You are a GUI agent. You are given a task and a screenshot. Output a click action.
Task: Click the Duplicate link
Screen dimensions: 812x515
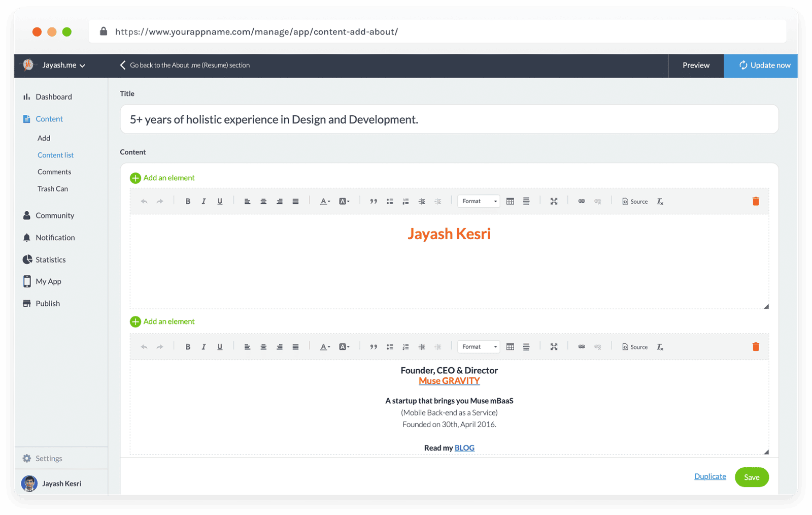pyautogui.click(x=709, y=476)
